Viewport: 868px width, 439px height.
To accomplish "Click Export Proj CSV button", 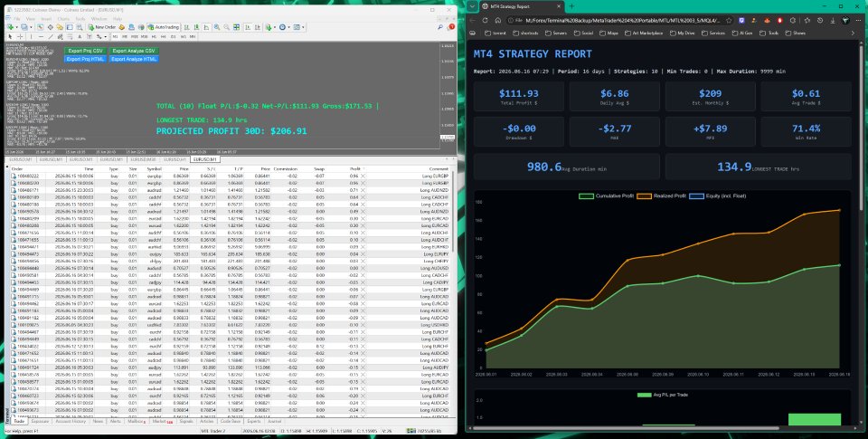I will pos(85,51).
